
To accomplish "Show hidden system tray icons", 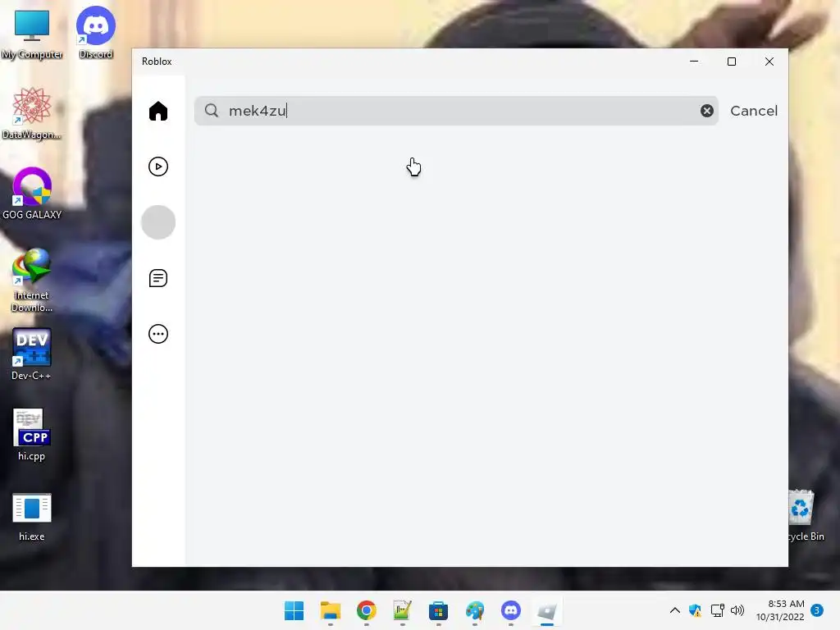I will pos(675,610).
